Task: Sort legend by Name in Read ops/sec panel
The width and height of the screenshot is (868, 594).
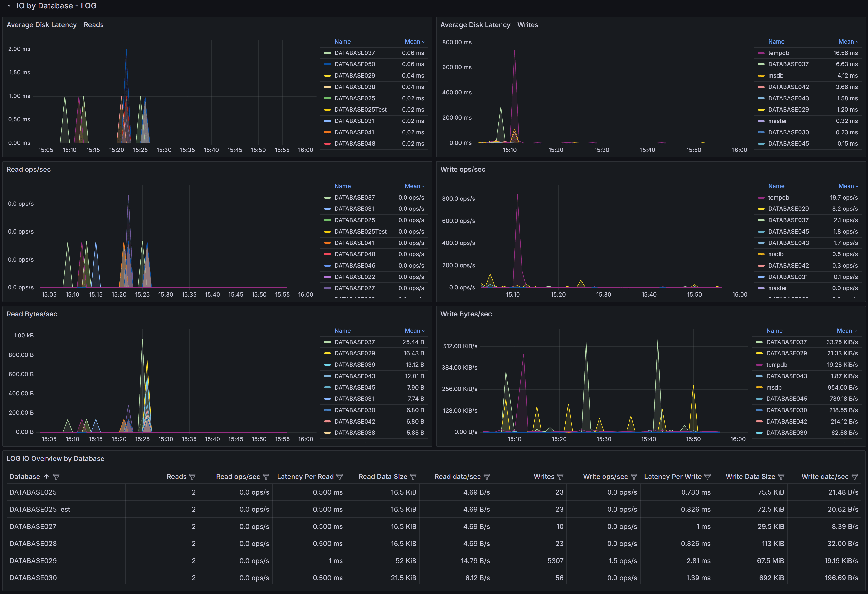Action: pyautogui.click(x=342, y=186)
